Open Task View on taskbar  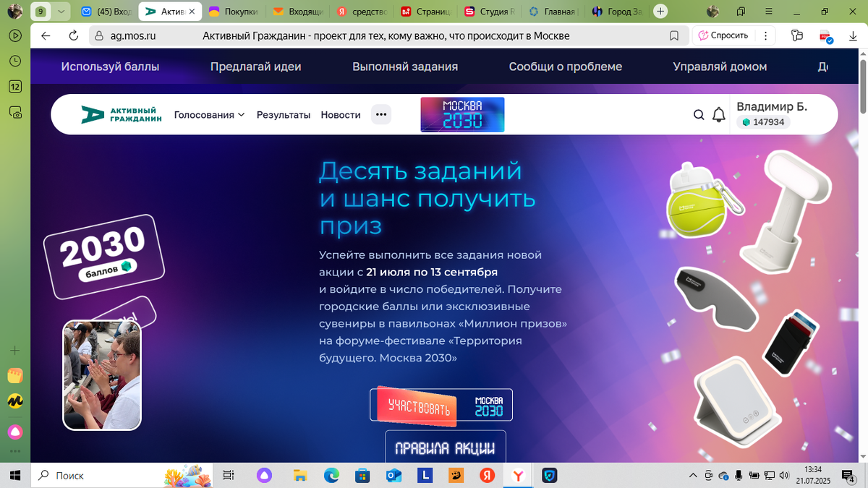[x=229, y=475]
